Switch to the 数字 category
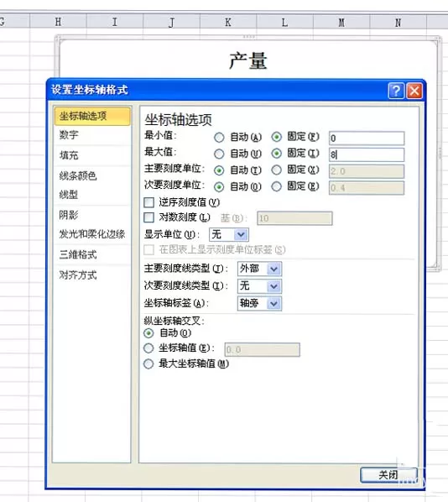448x502 pixels. (x=92, y=135)
